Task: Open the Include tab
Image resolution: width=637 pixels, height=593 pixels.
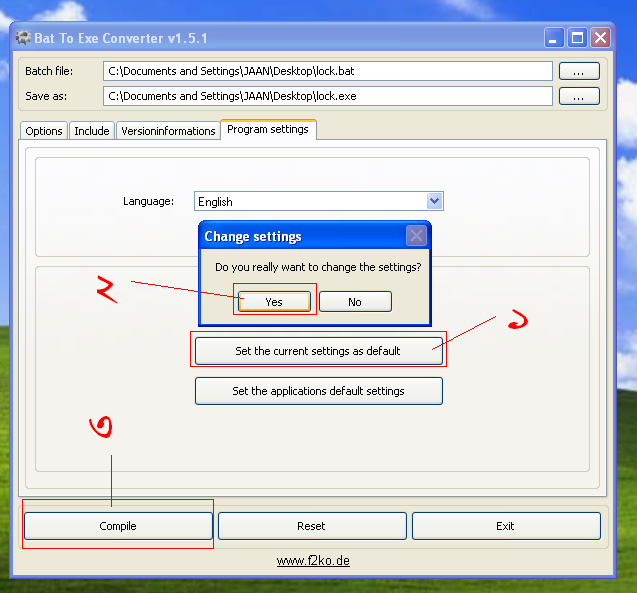Action: (x=92, y=131)
